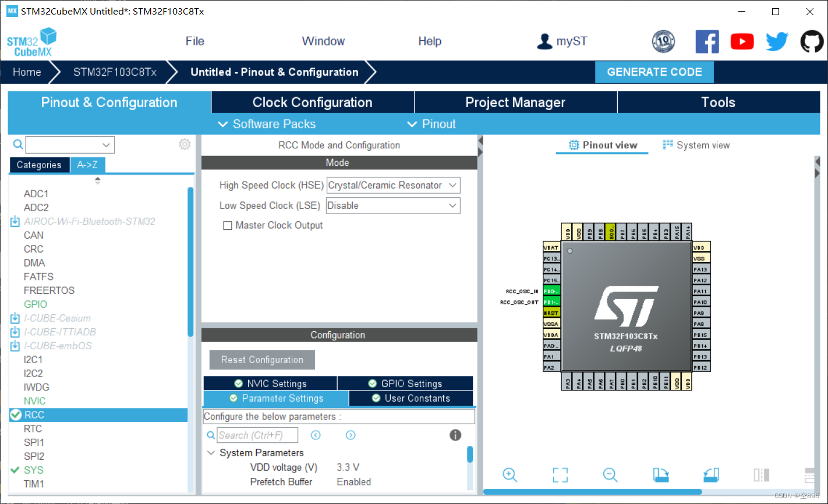Switch to the Tools tab
The height and width of the screenshot is (504, 828).
click(719, 102)
